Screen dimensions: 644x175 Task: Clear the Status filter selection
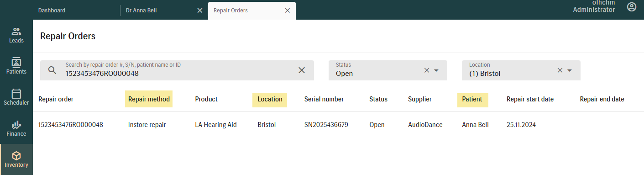427,70
